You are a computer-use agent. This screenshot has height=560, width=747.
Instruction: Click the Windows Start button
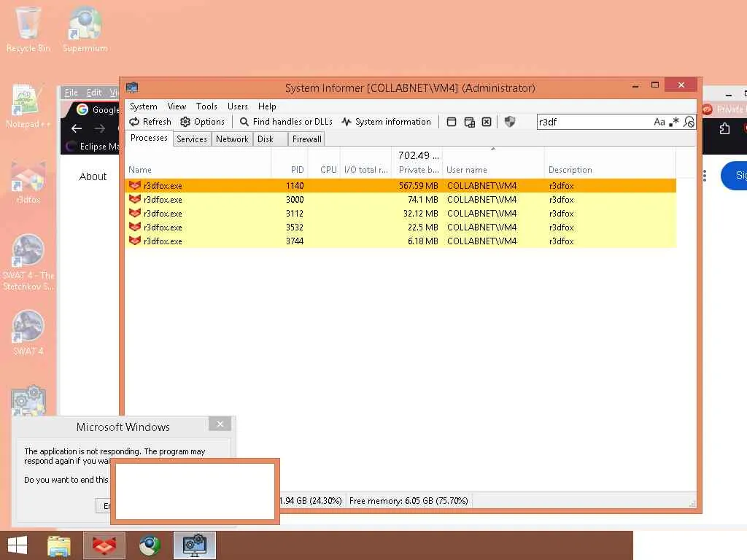18,545
